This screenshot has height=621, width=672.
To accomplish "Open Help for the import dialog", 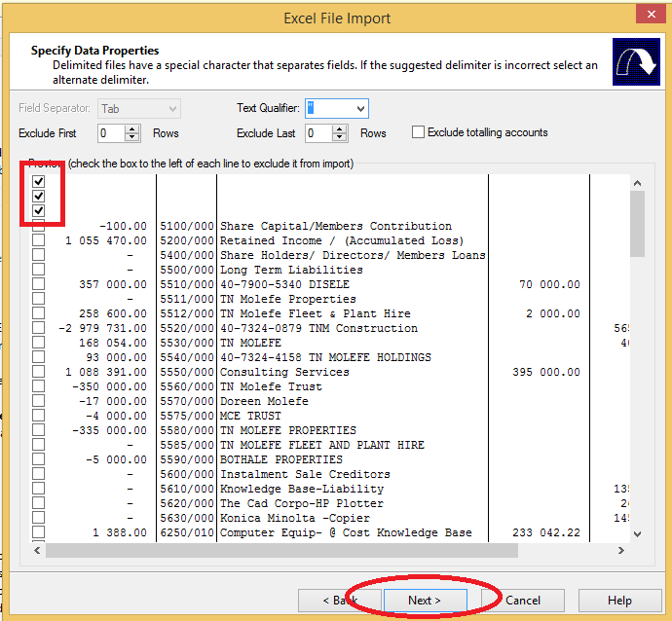I will tap(619, 600).
